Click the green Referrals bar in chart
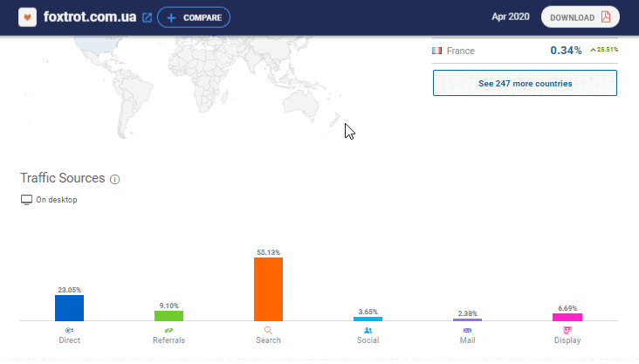The image size is (639, 364). 168,315
